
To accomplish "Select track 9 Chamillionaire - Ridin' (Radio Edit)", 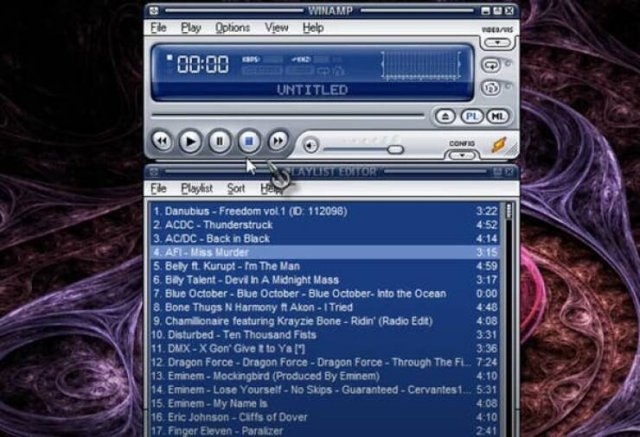I will [325, 321].
